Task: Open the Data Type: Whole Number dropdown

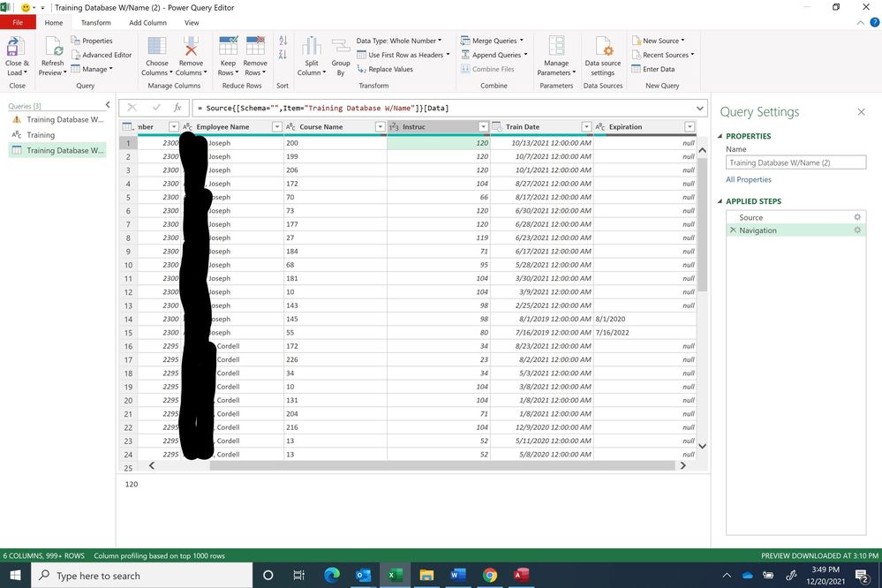Action: click(x=439, y=40)
